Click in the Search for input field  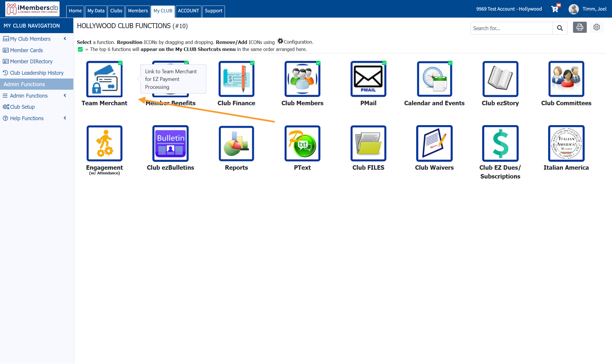[511, 28]
